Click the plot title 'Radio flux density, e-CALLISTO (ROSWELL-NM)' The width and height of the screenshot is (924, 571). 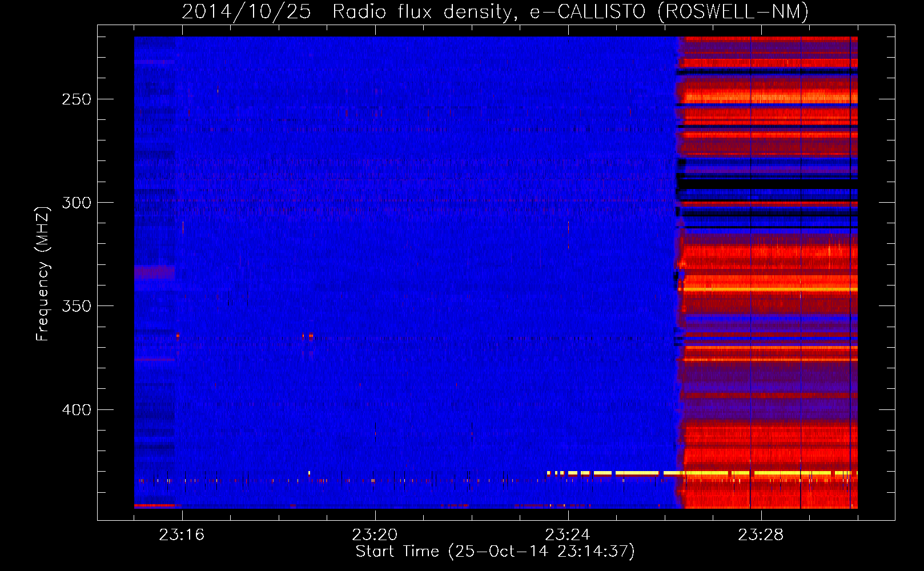[x=570, y=11]
